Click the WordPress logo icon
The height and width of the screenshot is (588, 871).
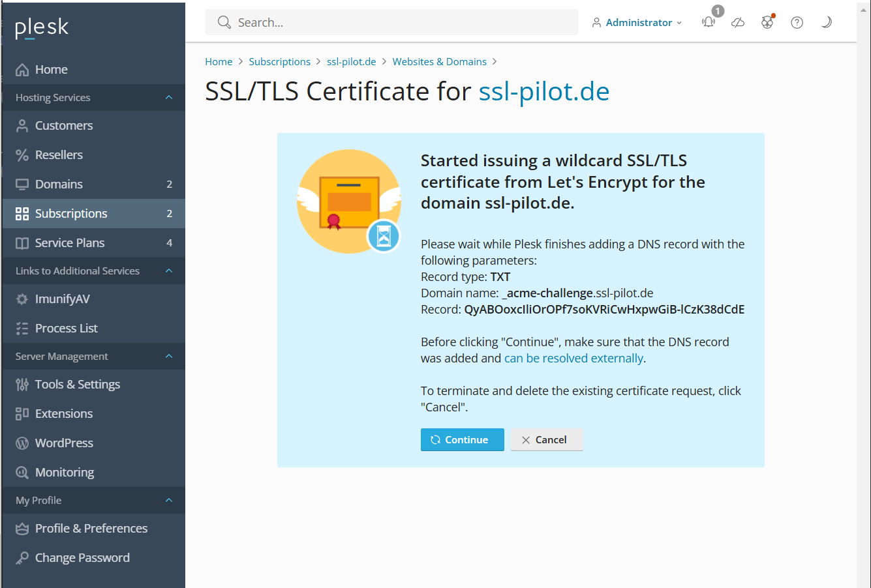click(22, 443)
